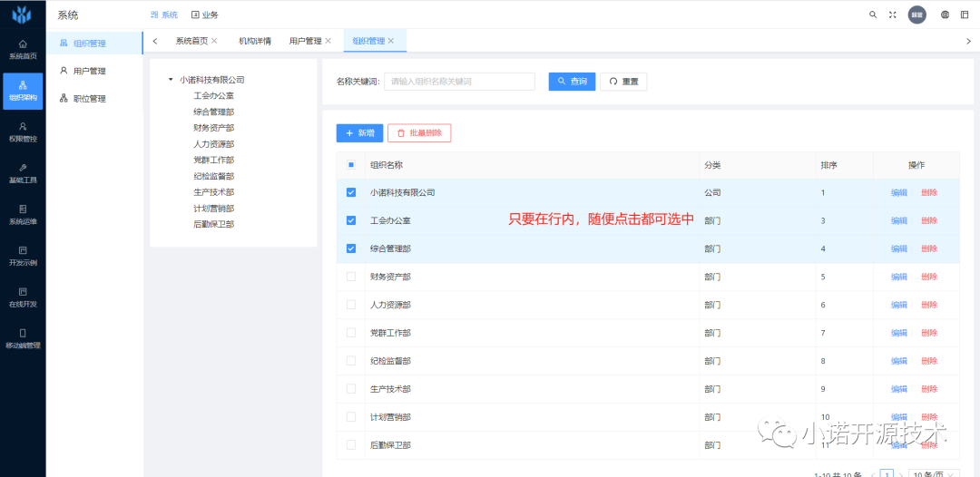Image resolution: width=980 pixels, height=477 pixels.
Task: Click the search magnifier icon in header
Action: point(873,15)
